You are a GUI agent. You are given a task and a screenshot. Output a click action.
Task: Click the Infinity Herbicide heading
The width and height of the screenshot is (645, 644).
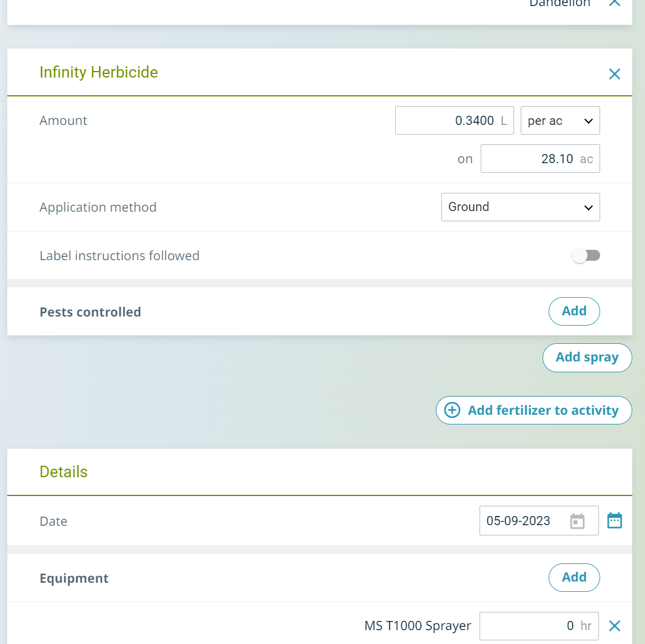pos(98,72)
